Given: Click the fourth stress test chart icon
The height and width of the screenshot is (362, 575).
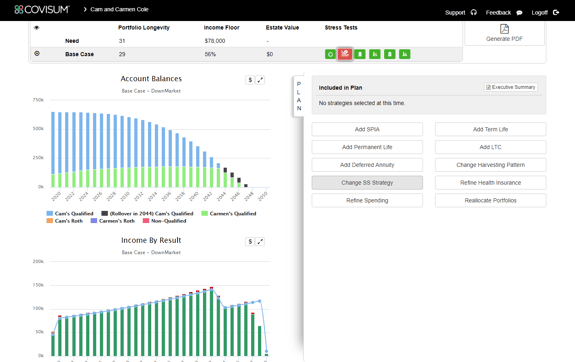Looking at the screenshot, I should pyautogui.click(x=375, y=54).
